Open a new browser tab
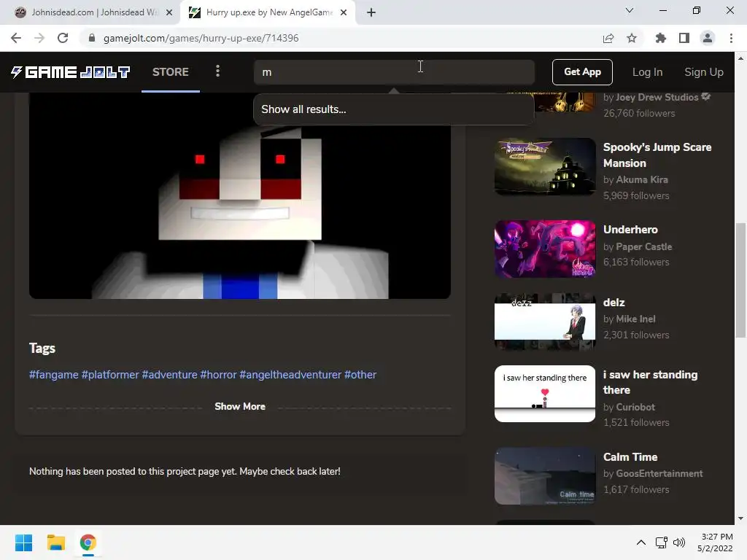 tap(371, 12)
